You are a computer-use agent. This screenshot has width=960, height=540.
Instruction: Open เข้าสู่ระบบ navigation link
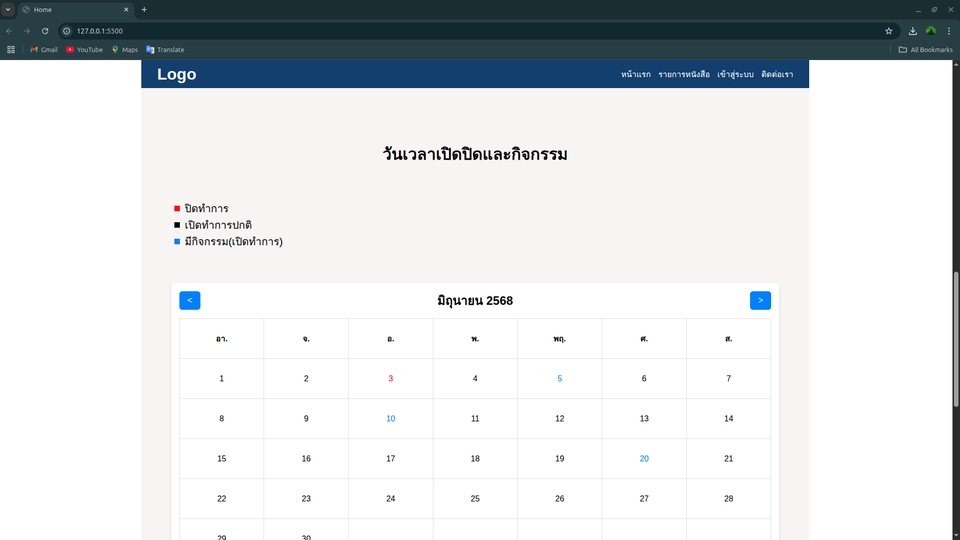[735, 74]
